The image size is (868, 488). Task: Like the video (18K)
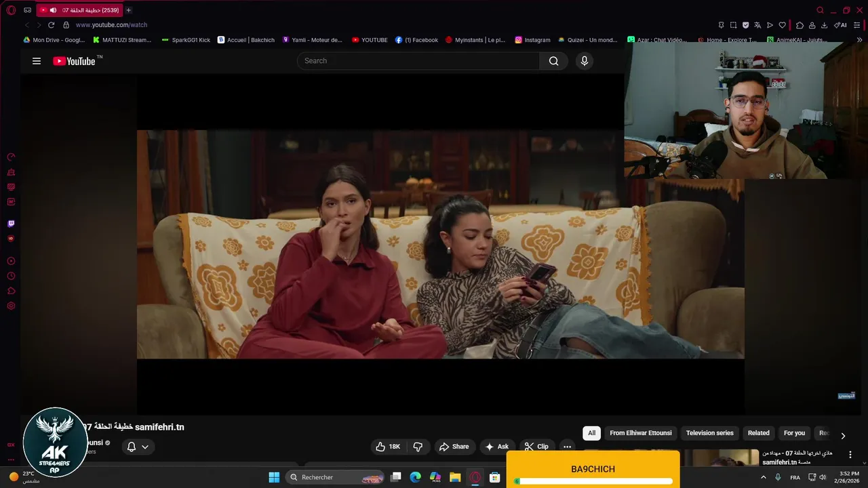click(389, 447)
